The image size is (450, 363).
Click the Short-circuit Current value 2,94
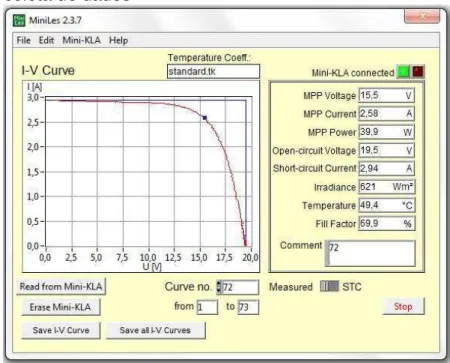386,168
